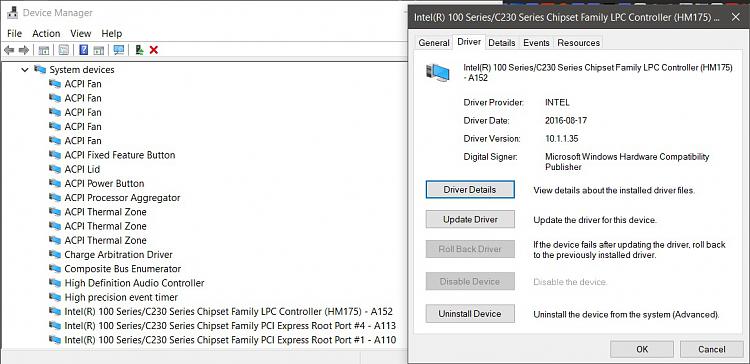Click the Microsoft Windows Hardware Compatibility Publisher text
Screen dimensions: 750x364
click(x=627, y=162)
